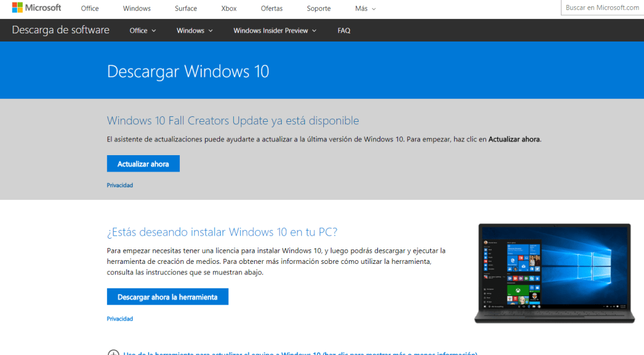Image resolution: width=644 pixels, height=355 pixels.
Task: Click the Buscar en Microsoft.com search field
Action: tap(602, 8)
